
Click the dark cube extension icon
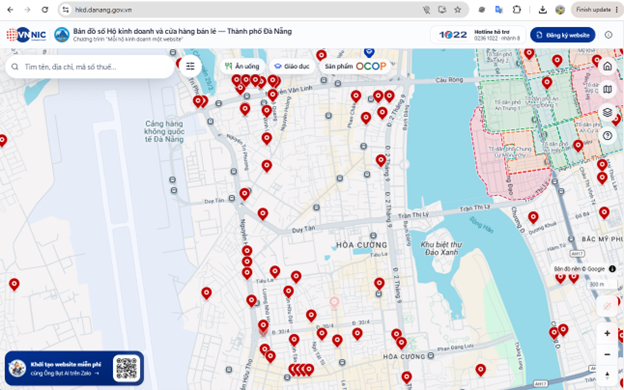click(482, 10)
